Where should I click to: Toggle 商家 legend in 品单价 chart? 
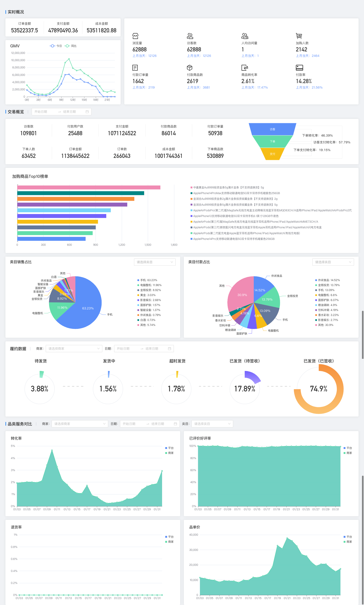tap(348, 542)
